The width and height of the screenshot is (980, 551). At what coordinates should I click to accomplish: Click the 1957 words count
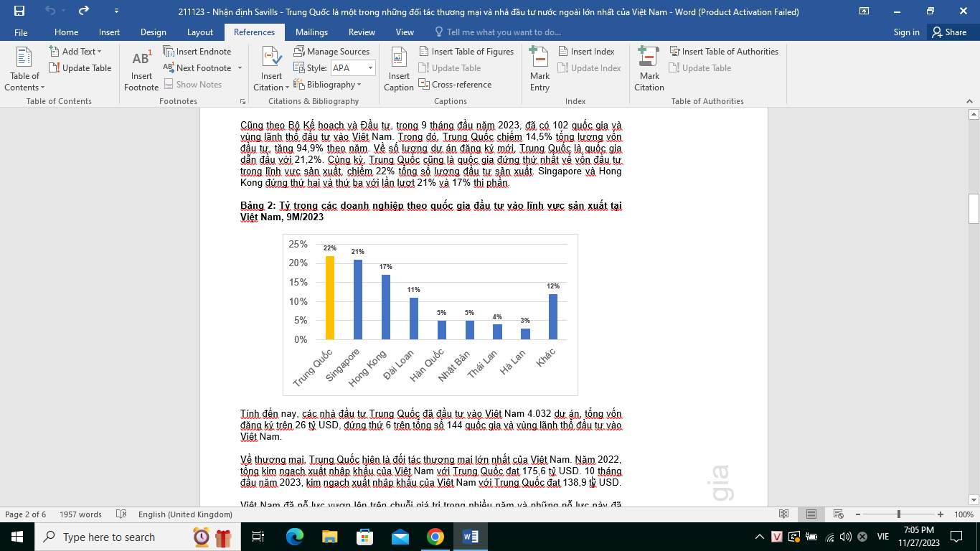(x=80, y=514)
